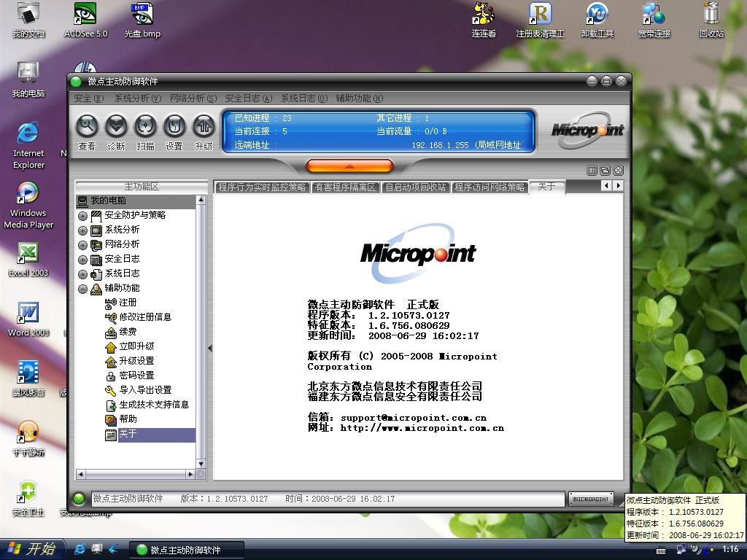Viewport: 747px width, 560px height.
Task: Show next tabs with right arrow
Action: [619, 186]
